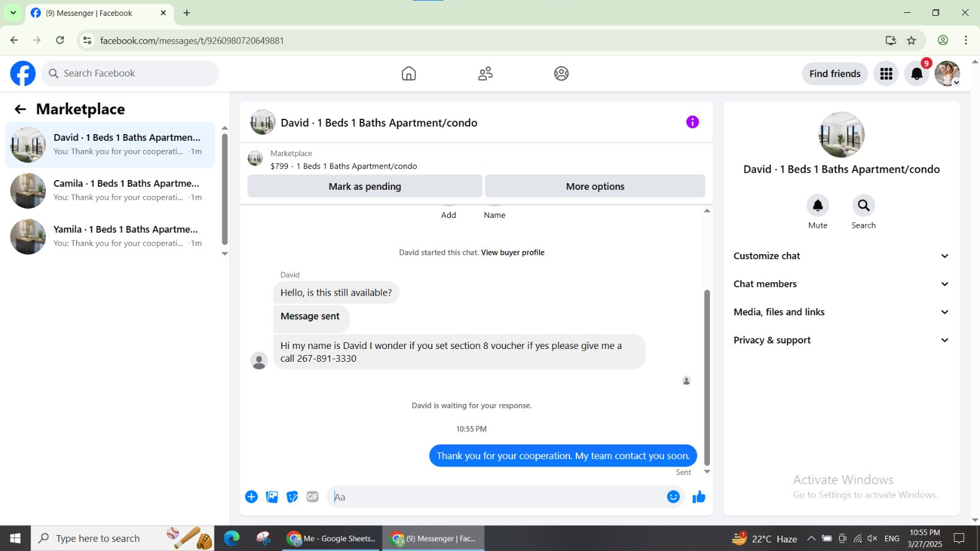This screenshot has height=551, width=980.
Task: Open the Facebook logo home link
Action: coord(23,73)
